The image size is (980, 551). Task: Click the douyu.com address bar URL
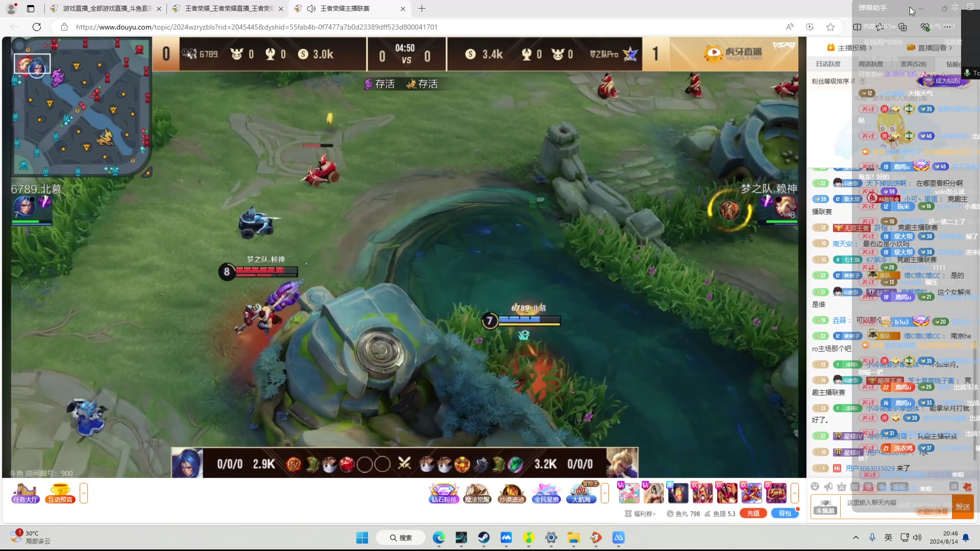tap(257, 27)
